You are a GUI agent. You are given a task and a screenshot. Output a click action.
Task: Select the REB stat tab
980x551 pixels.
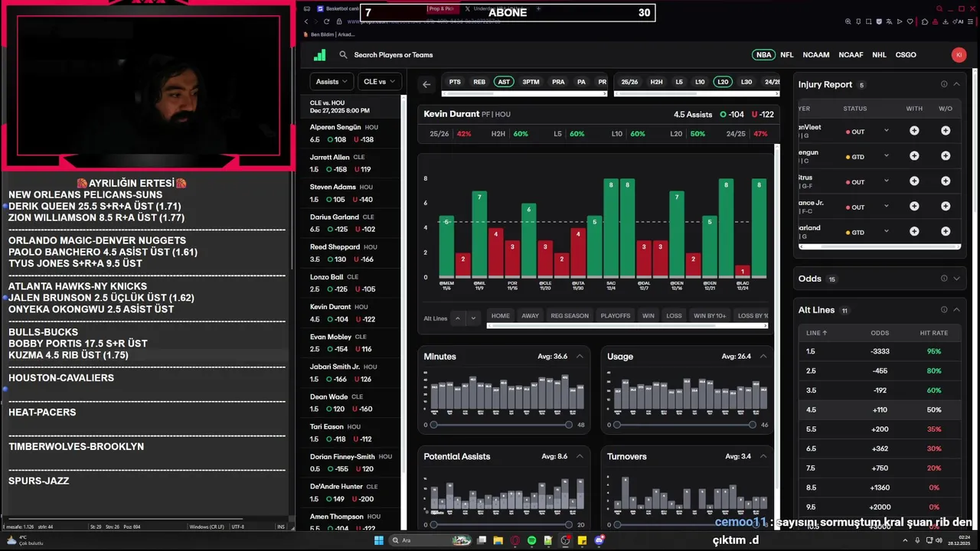click(479, 82)
